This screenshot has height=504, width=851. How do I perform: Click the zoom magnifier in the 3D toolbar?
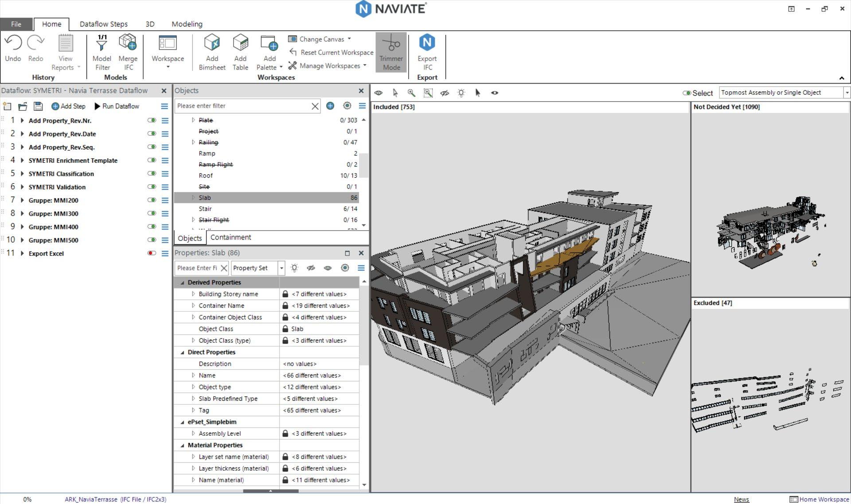[411, 93]
